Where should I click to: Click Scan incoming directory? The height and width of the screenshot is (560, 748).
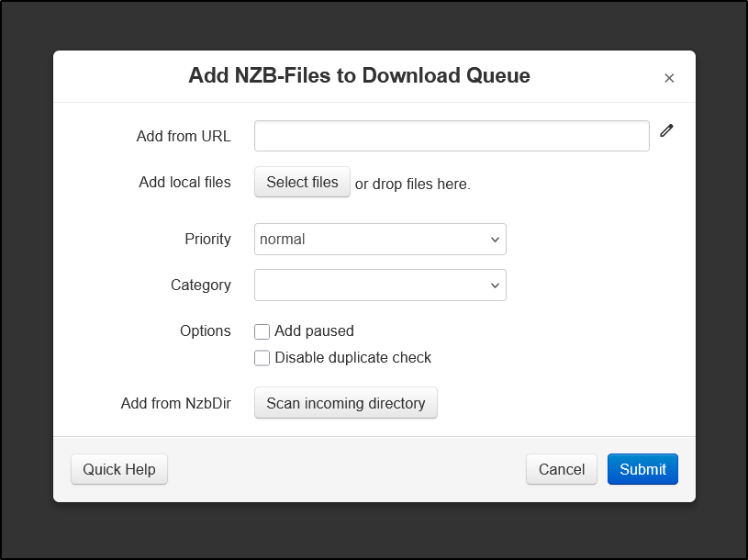345,403
